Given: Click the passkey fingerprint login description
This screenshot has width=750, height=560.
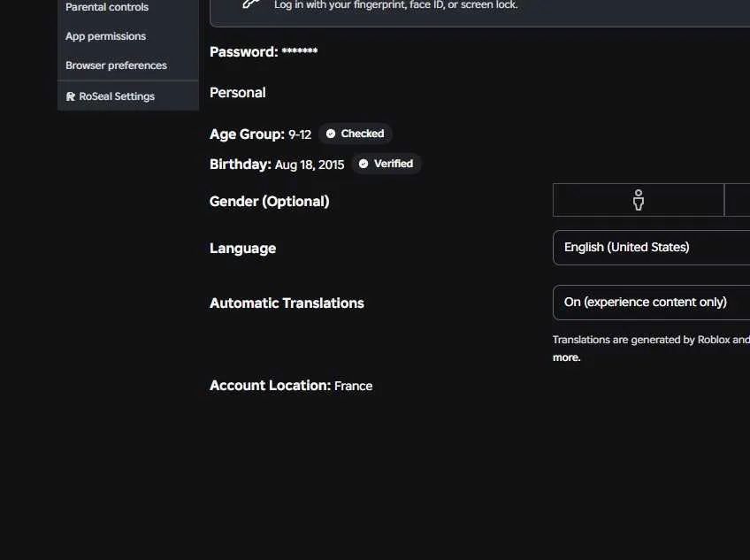Looking at the screenshot, I should pyautogui.click(x=395, y=5).
